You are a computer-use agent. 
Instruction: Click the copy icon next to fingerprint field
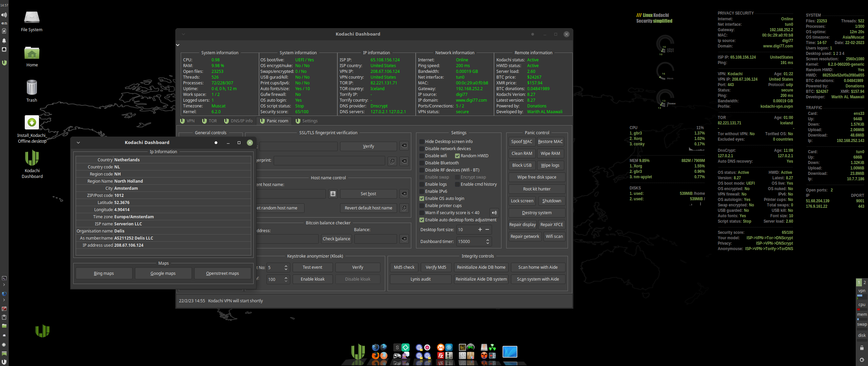[392, 161]
